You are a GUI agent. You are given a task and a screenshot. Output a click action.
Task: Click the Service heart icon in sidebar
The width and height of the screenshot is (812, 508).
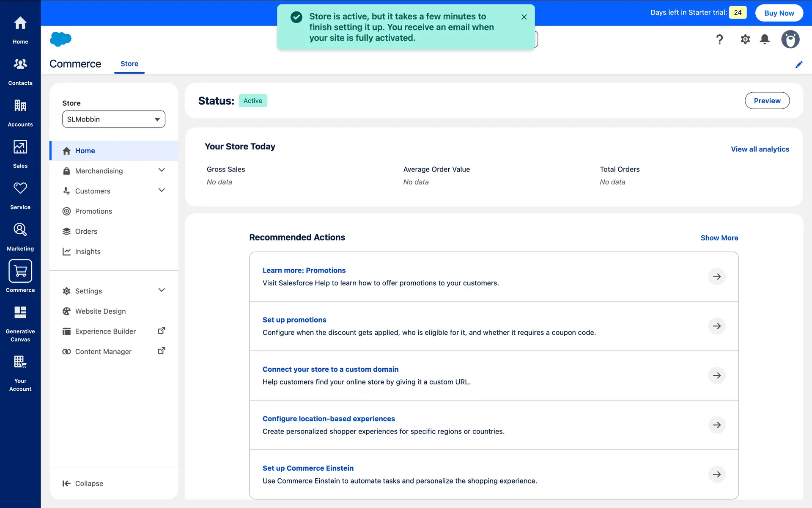pyautogui.click(x=20, y=188)
